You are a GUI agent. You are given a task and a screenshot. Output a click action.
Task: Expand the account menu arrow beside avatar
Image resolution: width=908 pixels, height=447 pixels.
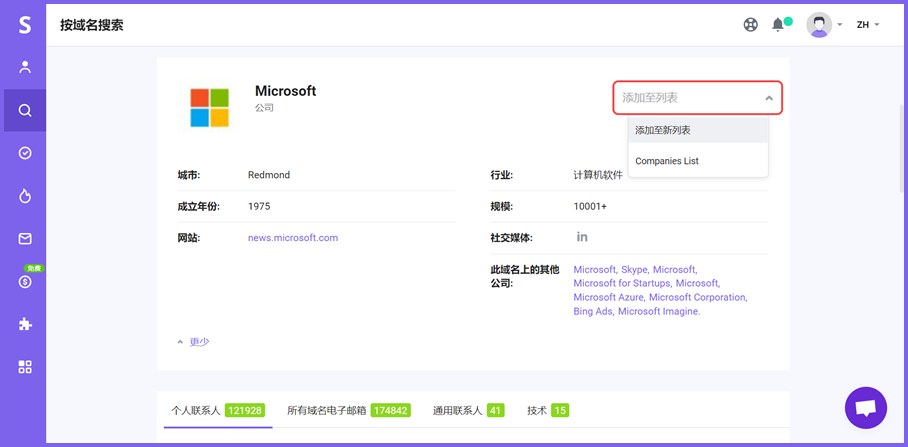840,25
